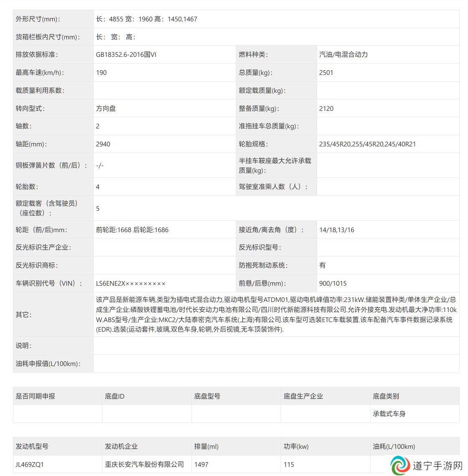Click fuel type value 汽油/电混合动力
This screenshot has height=476, width=468.
(x=343, y=55)
